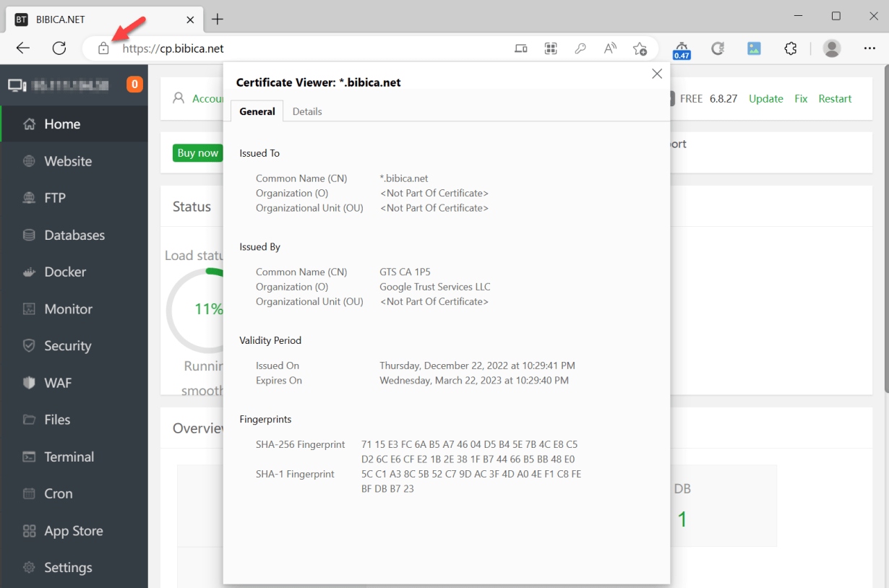889x588 pixels.
Task: Open FTP in the sidebar
Action: point(74,198)
